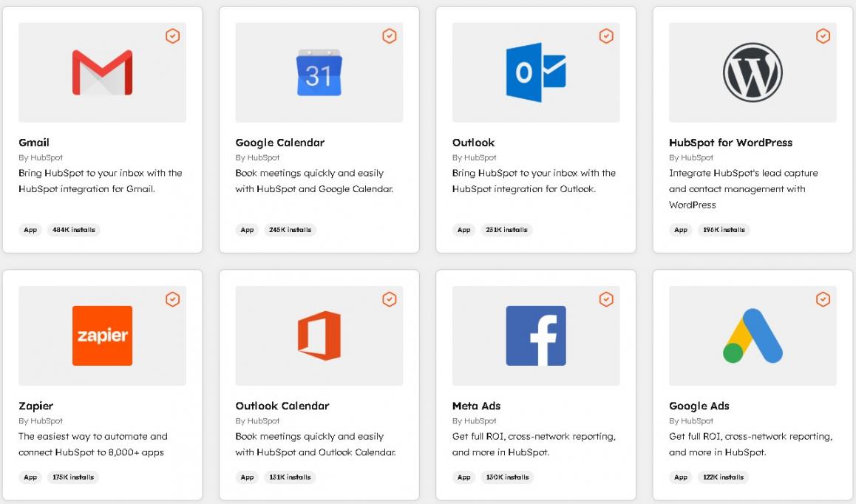
Task: Click the 131K installs tag
Action: pos(290,477)
